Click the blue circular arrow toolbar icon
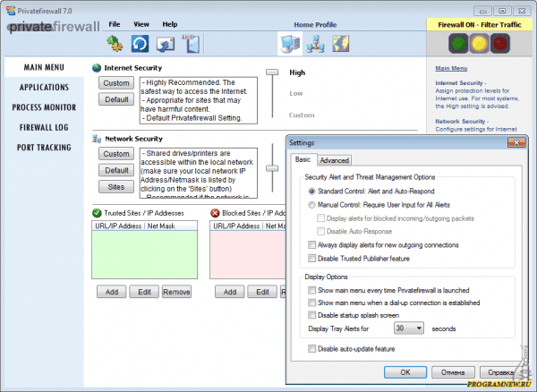The image size is (537, 392). click(141, 44)
